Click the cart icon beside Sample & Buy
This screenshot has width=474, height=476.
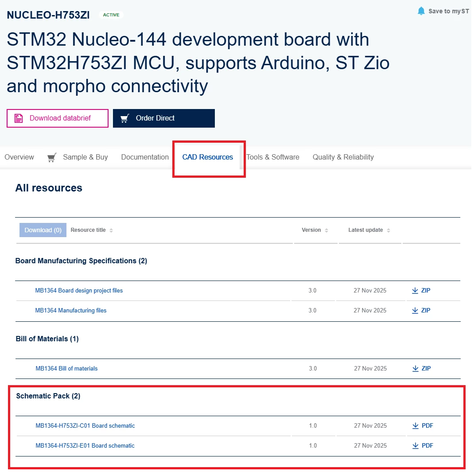[51, 157]
